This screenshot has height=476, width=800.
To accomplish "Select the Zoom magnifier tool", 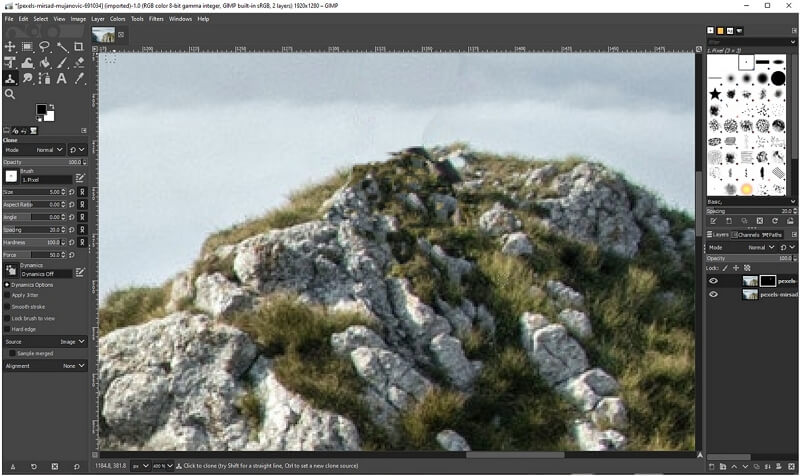I will [x=10, y=94].
